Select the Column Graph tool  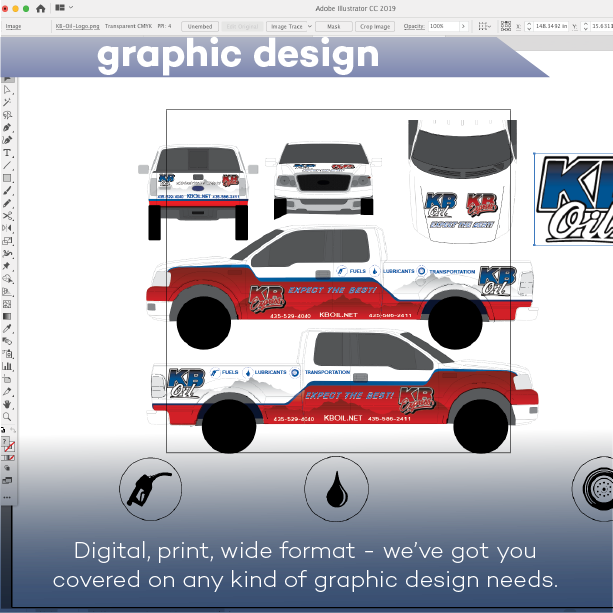click(7, 366)
